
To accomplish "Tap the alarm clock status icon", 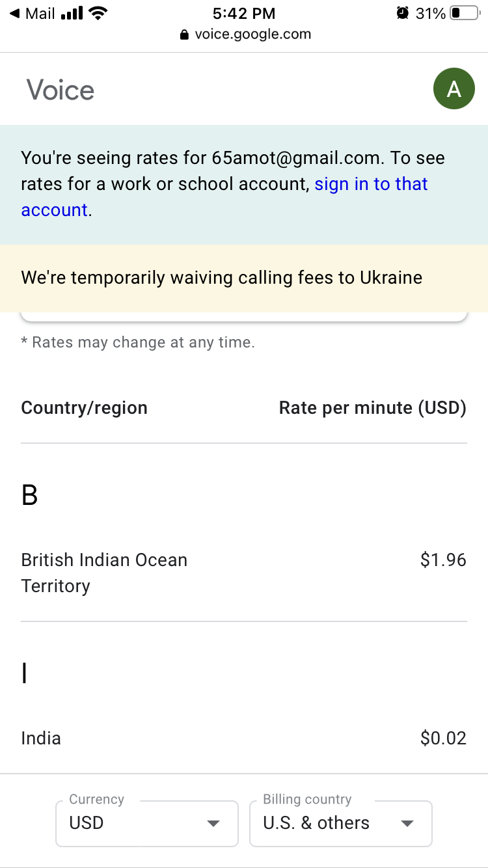I will click(x=402, y=13).
